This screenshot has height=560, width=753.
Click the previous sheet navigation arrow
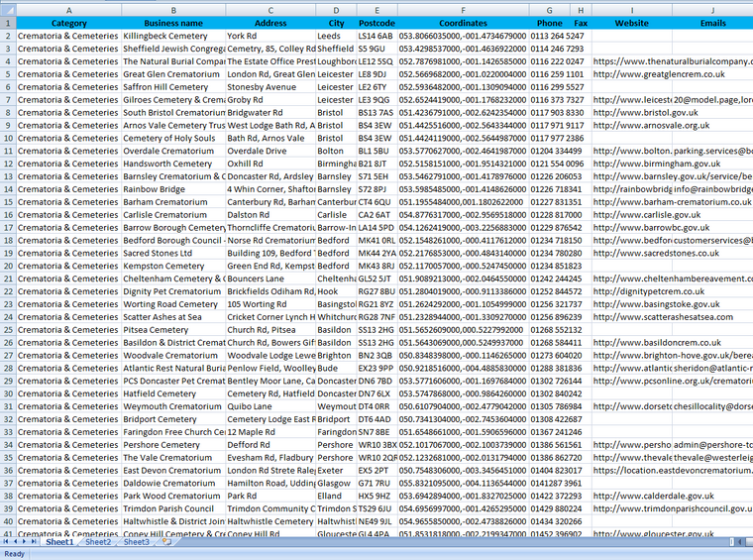tap(15, 542)
